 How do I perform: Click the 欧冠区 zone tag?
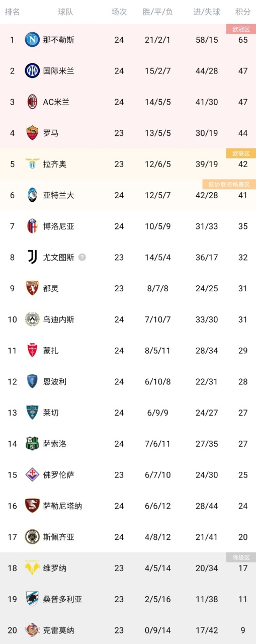tap(241, 29)
